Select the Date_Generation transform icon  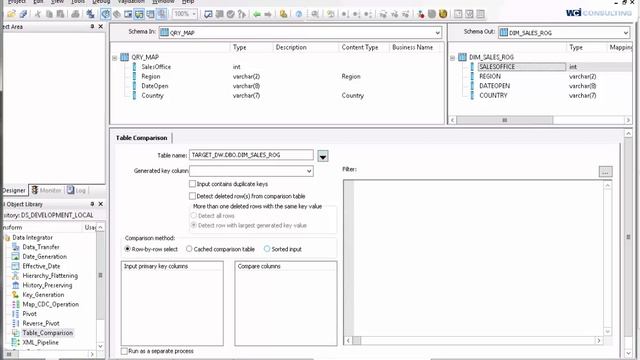pos(16,256)
